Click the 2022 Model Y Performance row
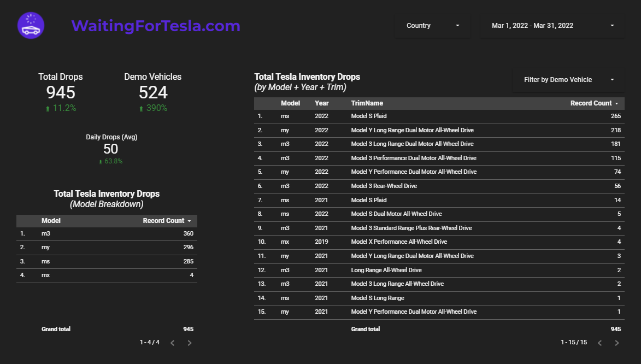The image size is (641, 364). 439,172
